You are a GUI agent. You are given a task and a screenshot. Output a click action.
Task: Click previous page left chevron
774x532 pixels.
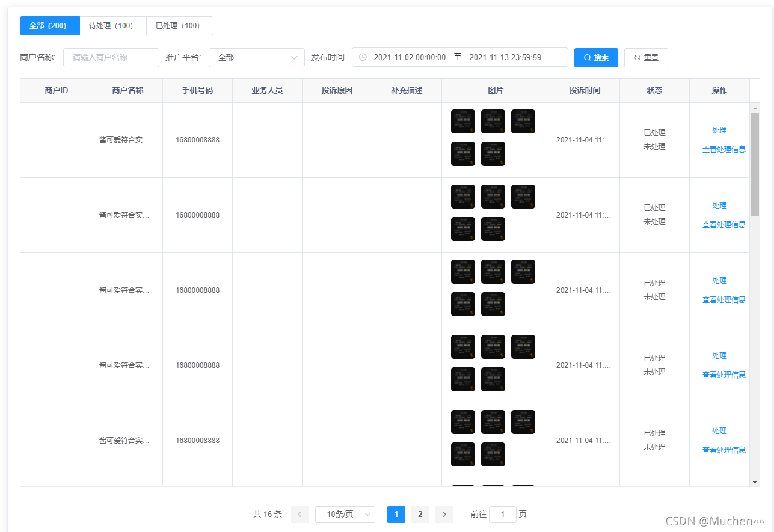299,515
